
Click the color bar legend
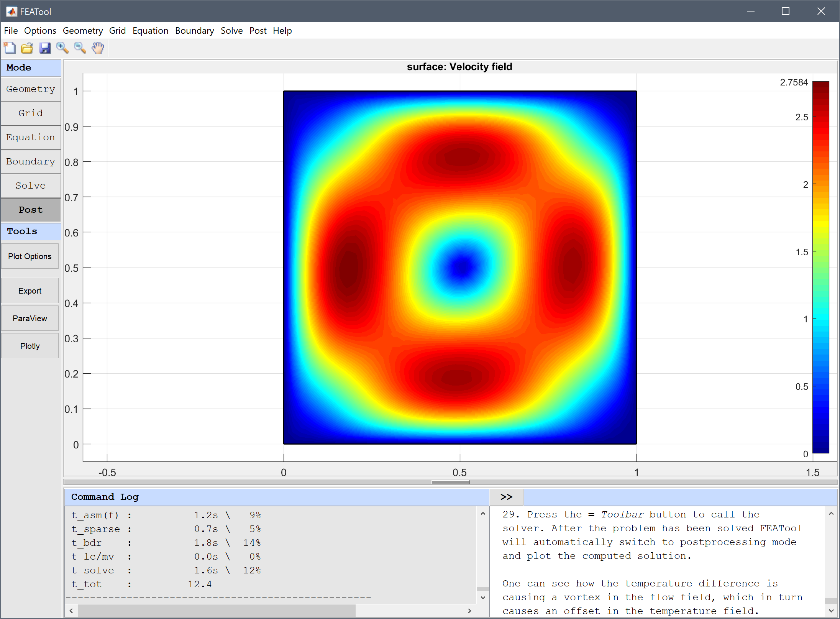click(x=820, y=267)
